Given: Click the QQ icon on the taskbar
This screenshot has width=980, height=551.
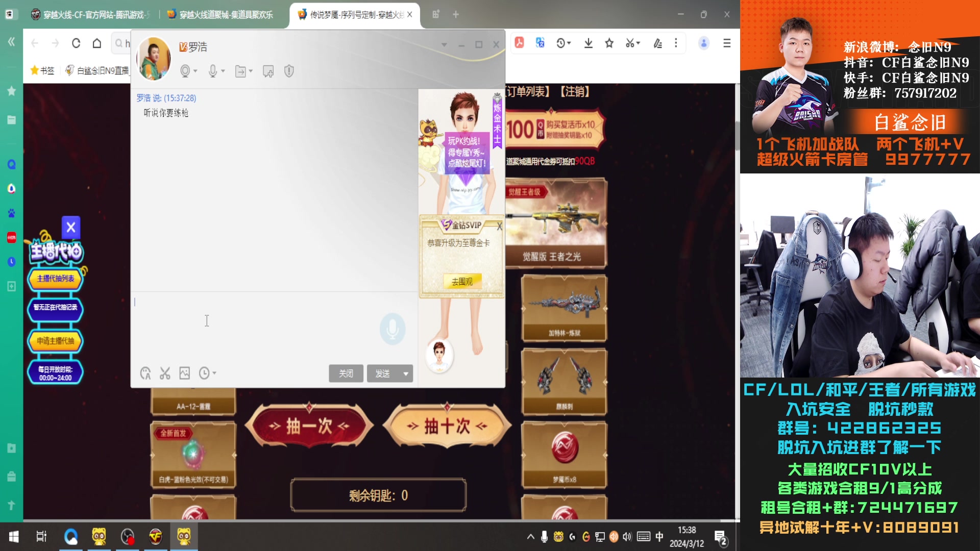Looking at the screenshot, I should click(71, 536).
